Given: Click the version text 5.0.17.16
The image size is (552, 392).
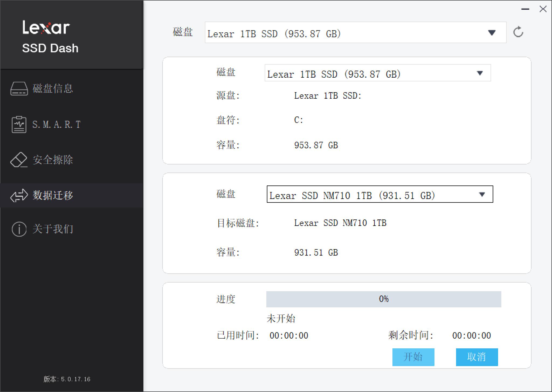Looking at the screenshot, I should tap(67, 379).
